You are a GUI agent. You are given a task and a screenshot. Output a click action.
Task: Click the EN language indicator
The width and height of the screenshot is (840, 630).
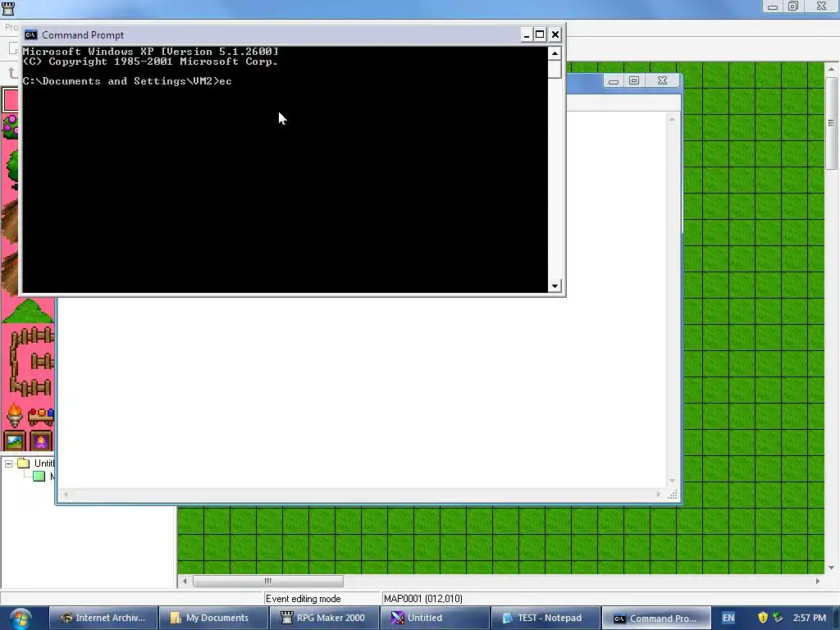728,619
